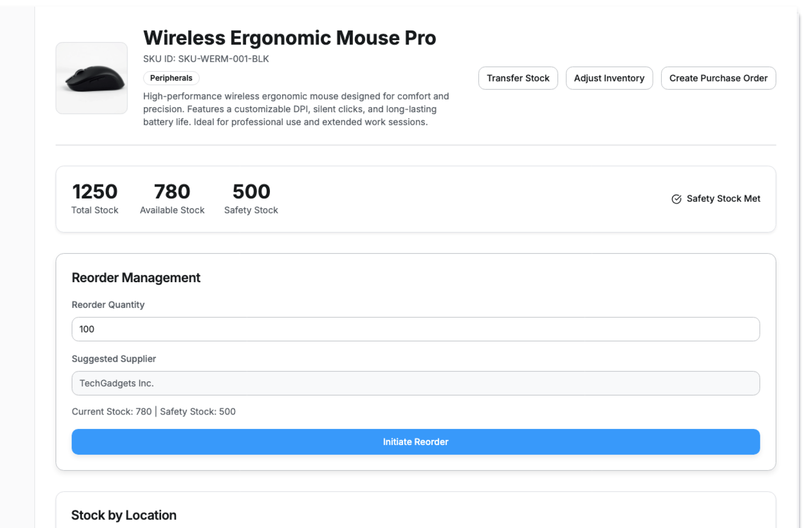This screenshot has width=812, height=528.
Task: Click the Wireless Ergonomic Mouse Pro title
Action: pos(289,38)
